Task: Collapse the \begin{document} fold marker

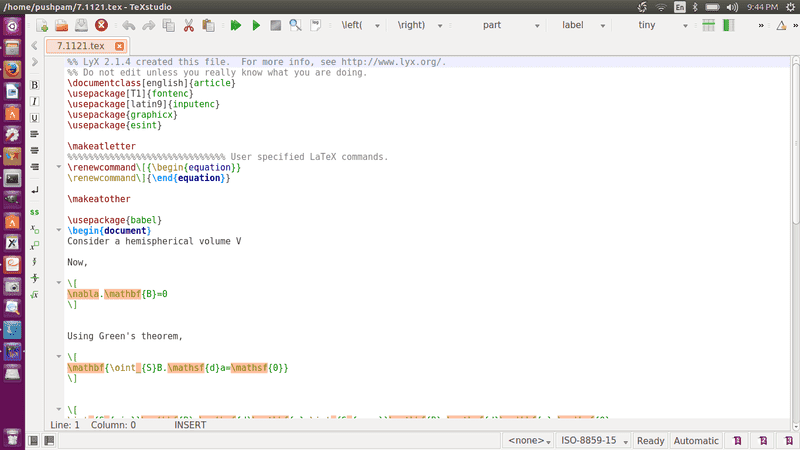Action: coord(59,230)
